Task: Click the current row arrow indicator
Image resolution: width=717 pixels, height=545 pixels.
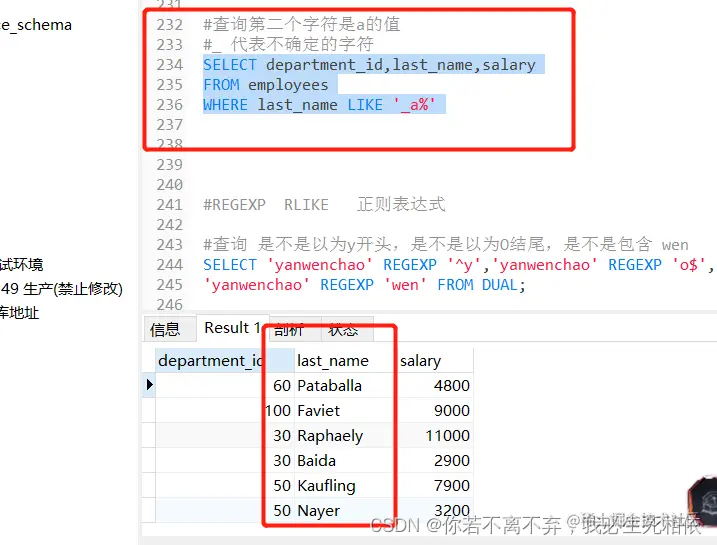Action: click(149, 385)
